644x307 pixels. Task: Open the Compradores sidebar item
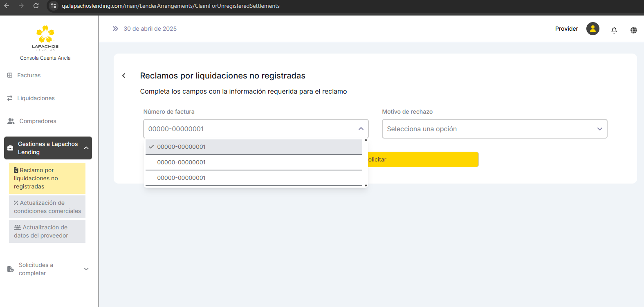click(38, 121)
